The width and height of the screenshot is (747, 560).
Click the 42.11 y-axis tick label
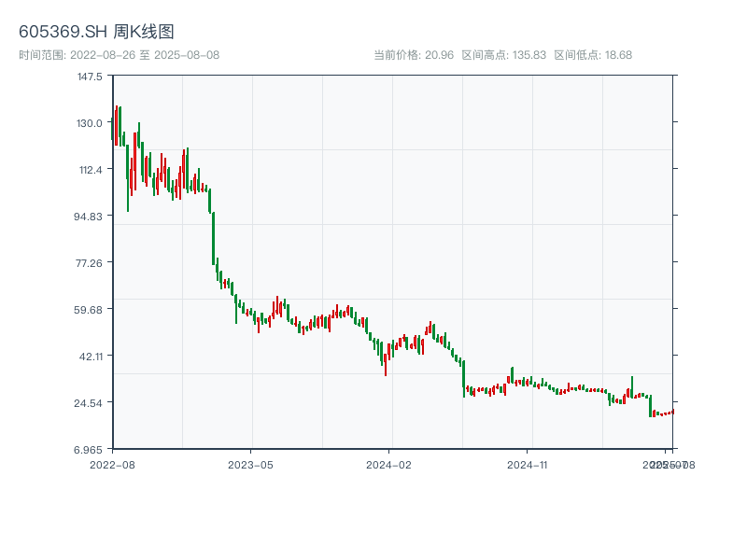point(90,357)
